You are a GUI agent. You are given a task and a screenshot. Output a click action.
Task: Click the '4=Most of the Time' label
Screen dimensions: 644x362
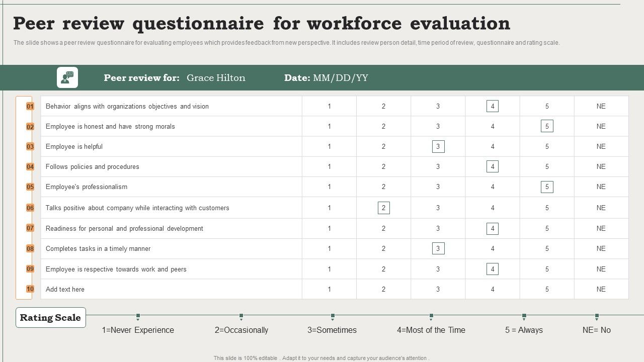431,330
